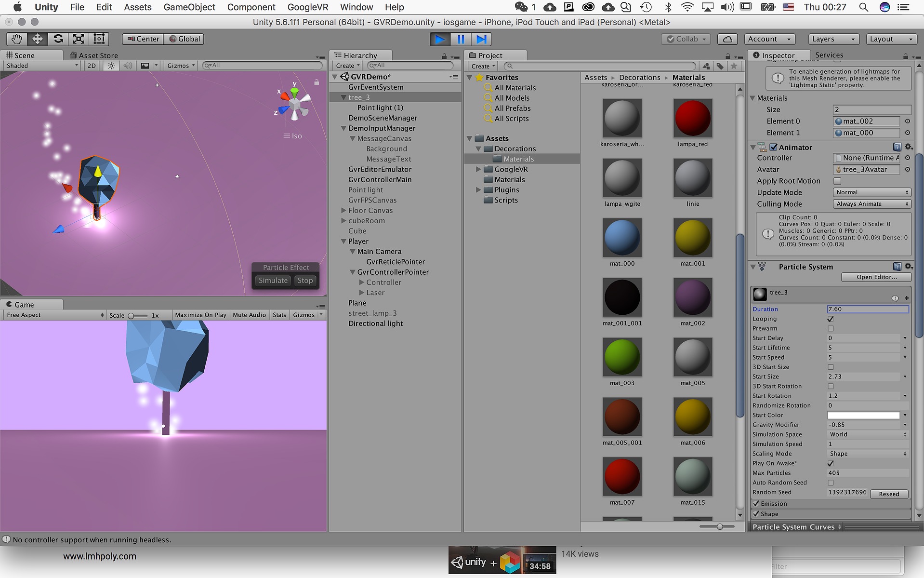Open Bluetooth menu bar icon
The image size is (924, 578).
[x=668, y=7]
